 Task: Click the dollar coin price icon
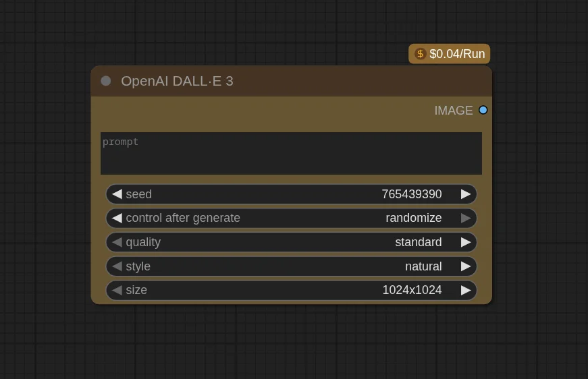tap(420, 54)
